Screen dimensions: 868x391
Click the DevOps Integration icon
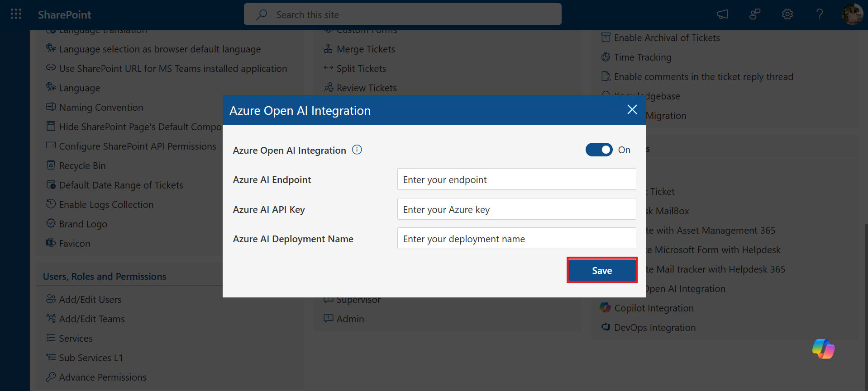click(606, 327)
